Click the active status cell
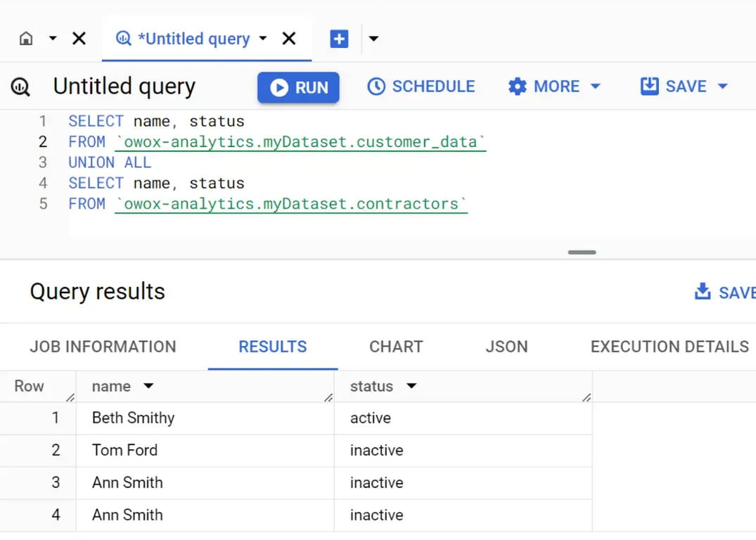The width and height of the screenshot is (756, 540). [x=463, y=418]
